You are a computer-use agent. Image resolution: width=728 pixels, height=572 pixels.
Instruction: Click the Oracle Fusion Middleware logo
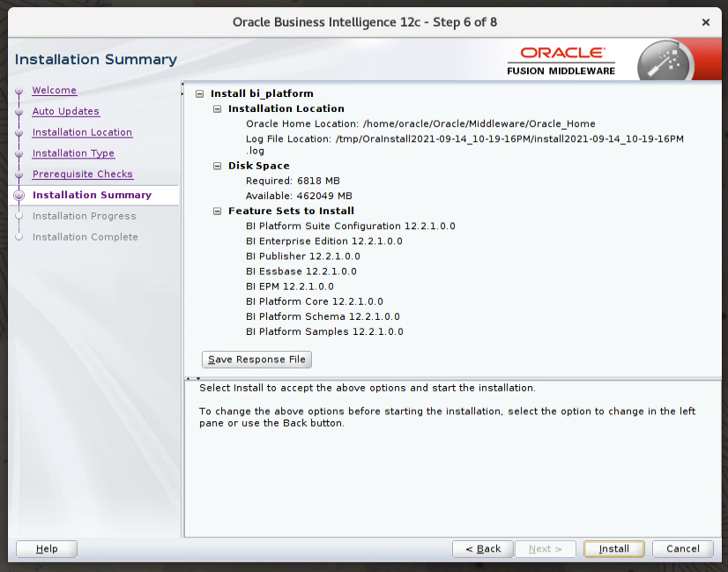561,61
